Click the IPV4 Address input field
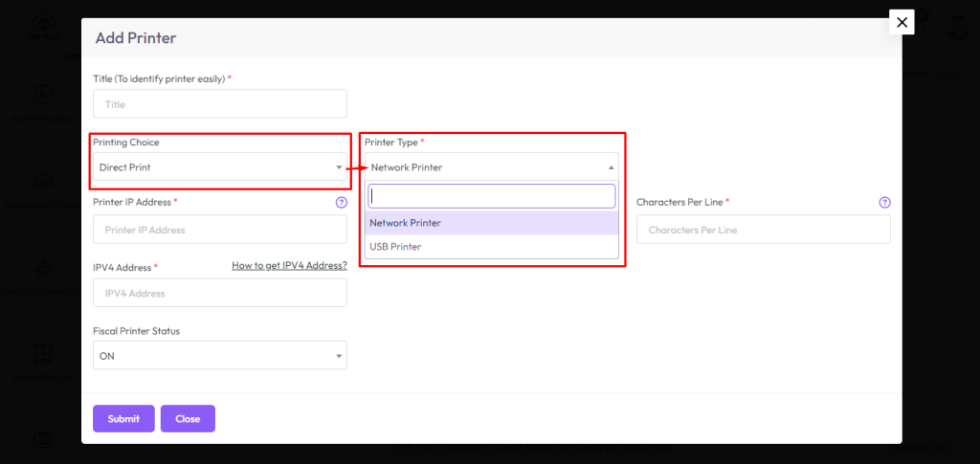The height and width of the screenshot is (464, 980). click(220, 292)
